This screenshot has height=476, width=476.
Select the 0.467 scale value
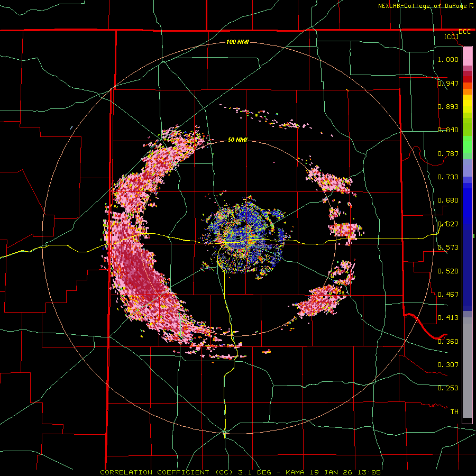click(x=448, y=294)
